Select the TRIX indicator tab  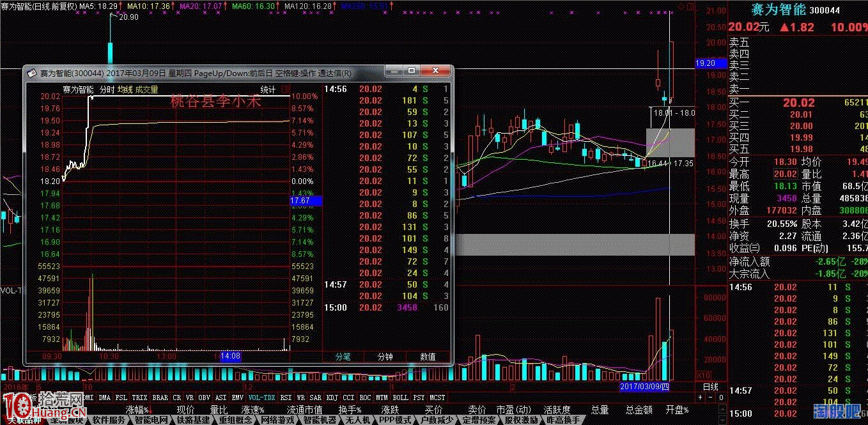139,398
